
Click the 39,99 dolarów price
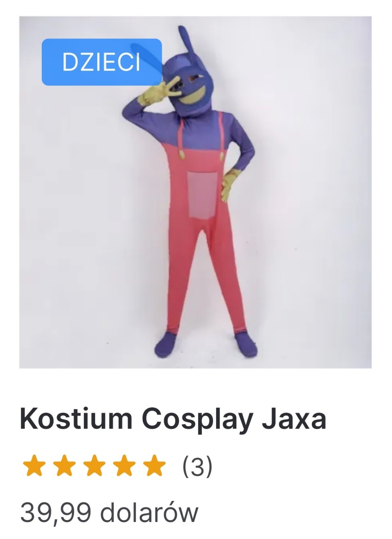pos(109,512)
